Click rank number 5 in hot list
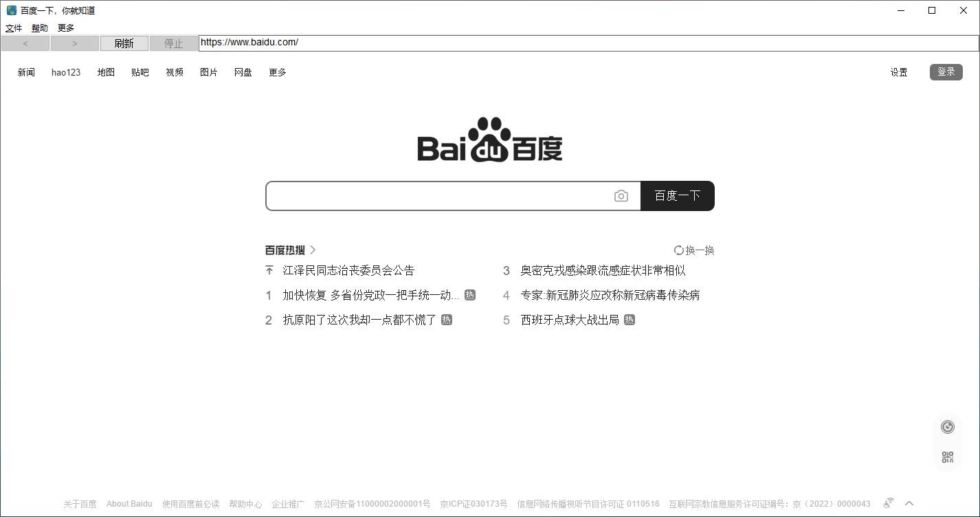The width and height of the screenshot is (980, 517). pyautogui.click(x=506, y=320)
